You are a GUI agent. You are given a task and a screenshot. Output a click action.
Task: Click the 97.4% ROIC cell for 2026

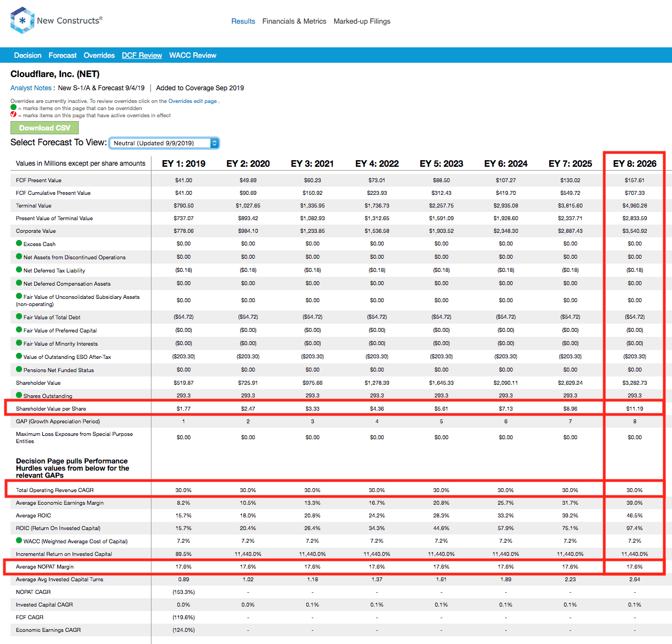(635, 528)
